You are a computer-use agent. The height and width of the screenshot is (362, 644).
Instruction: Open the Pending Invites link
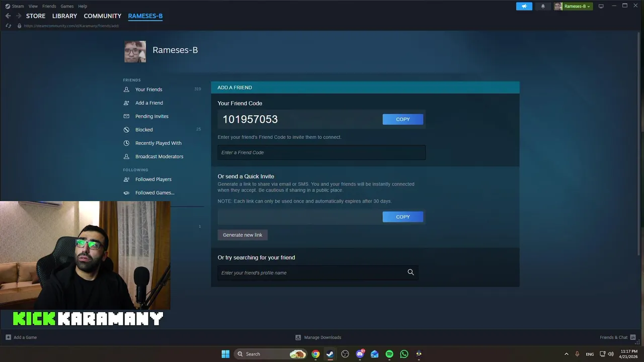pos(152,116)
